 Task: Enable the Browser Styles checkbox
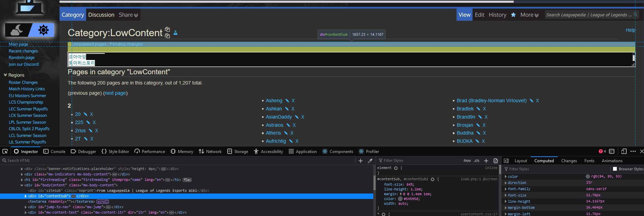point(615,169)
